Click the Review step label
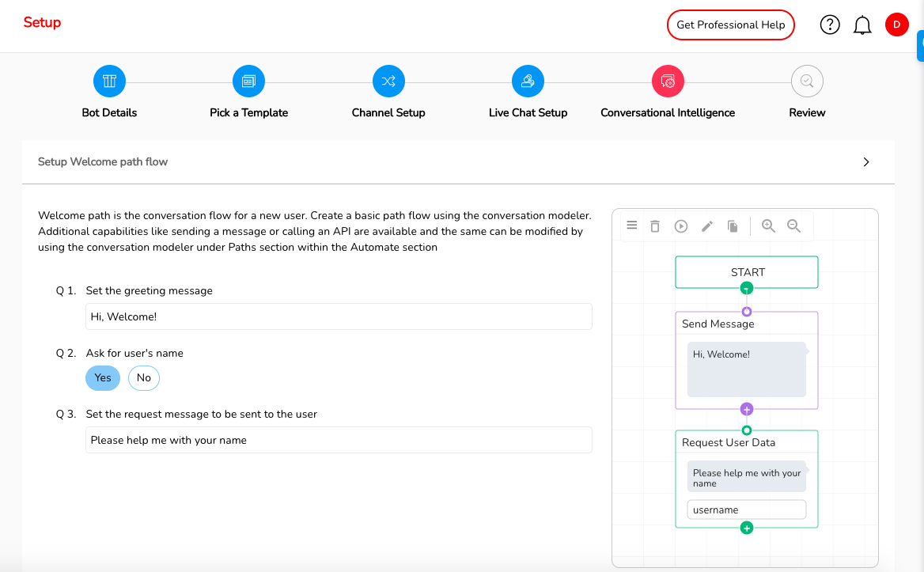The image size is (924, 572). coord(807,112)
